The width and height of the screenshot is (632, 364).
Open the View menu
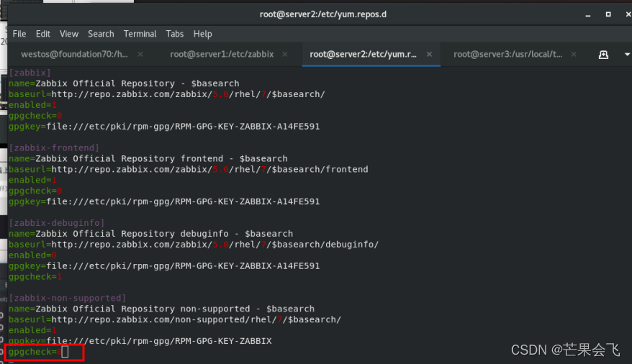coord(69,34)
